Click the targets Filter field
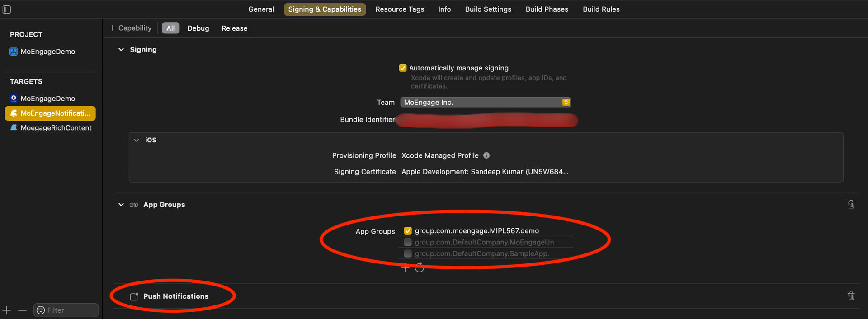 (68, 310)
